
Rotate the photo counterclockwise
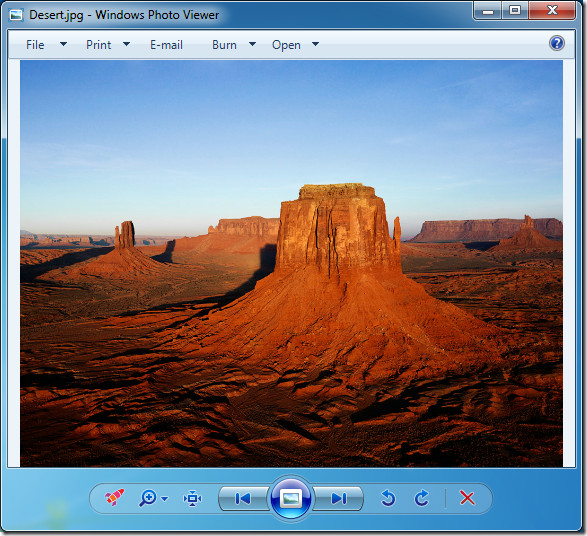(388, 498)
